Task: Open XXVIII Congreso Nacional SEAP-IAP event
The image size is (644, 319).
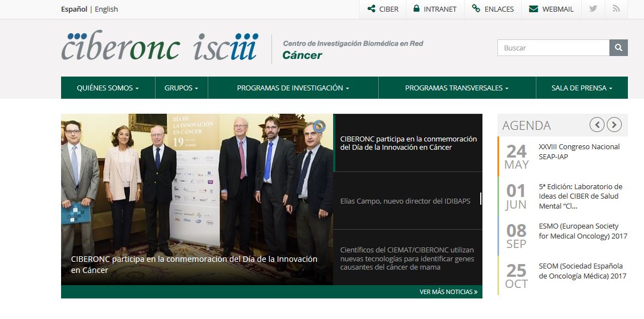Action: tap(578, 151)
